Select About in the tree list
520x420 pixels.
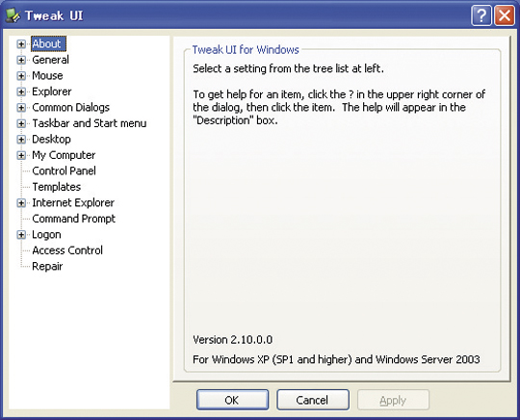48,43
